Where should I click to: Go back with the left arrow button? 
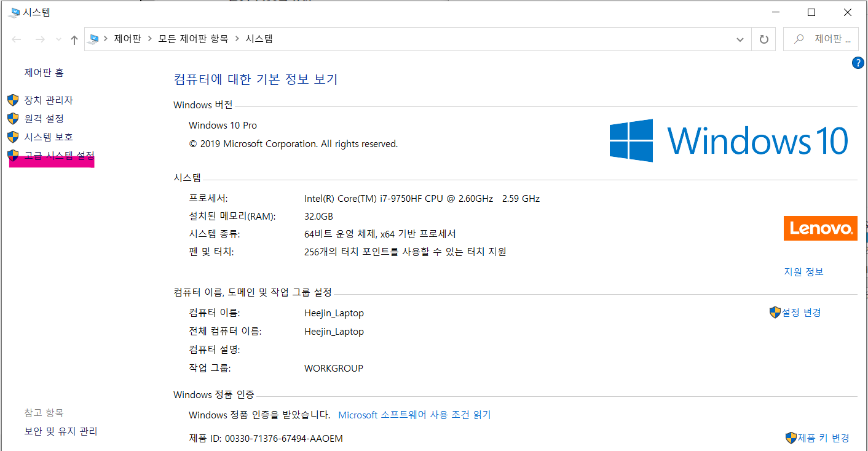tap(17, 39)
